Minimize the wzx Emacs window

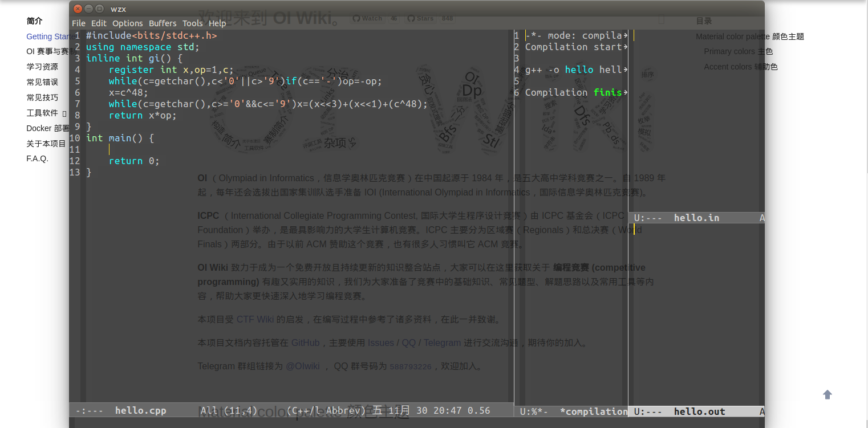pyautogui.click(x=89, y=9)
